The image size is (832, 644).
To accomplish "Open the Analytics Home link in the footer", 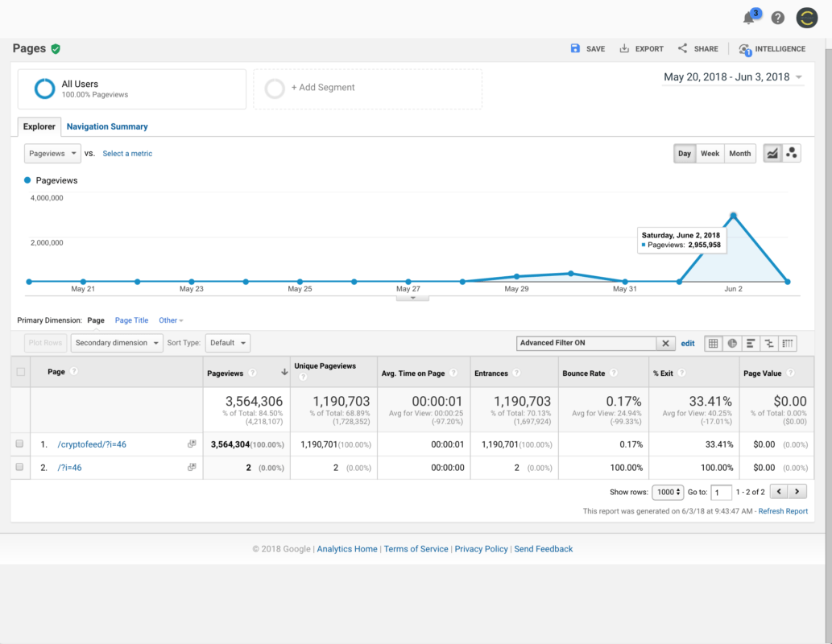I will click(x=346, y=548).
